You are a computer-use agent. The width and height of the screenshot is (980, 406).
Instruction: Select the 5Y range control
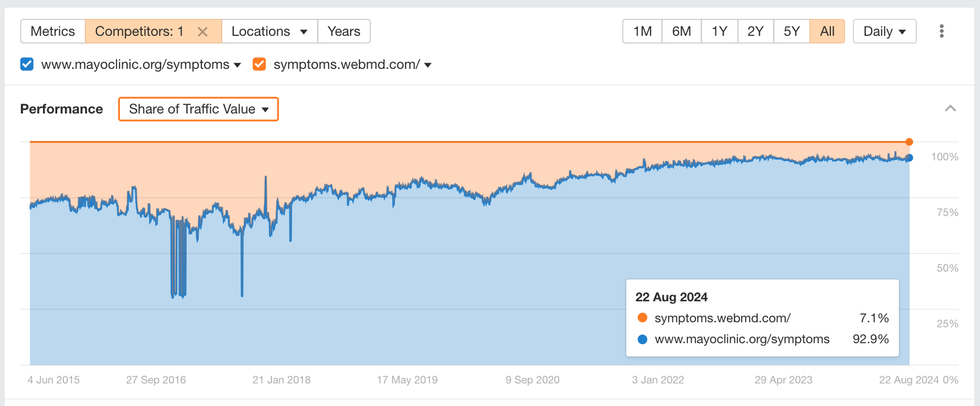791,31
